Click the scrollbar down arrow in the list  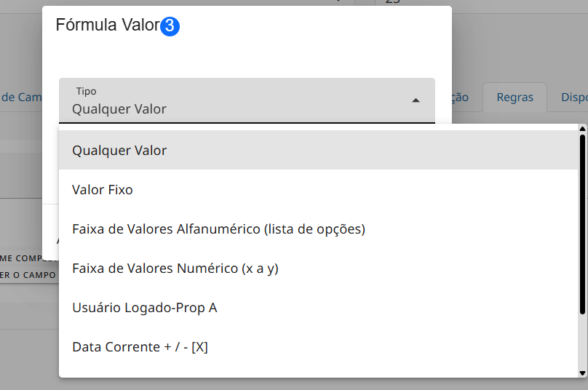coord(582,373)
